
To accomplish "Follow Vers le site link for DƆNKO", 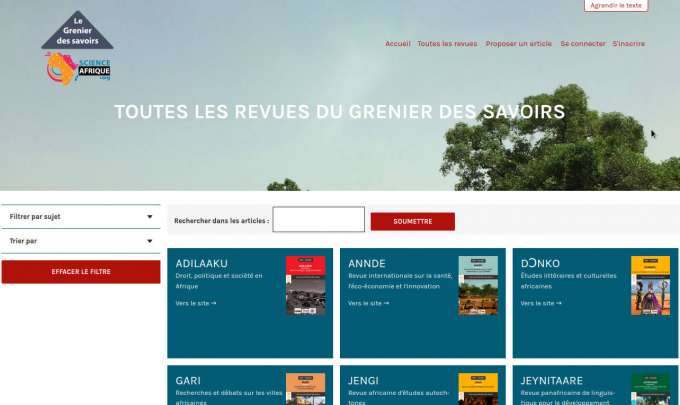I will (541, 303).
